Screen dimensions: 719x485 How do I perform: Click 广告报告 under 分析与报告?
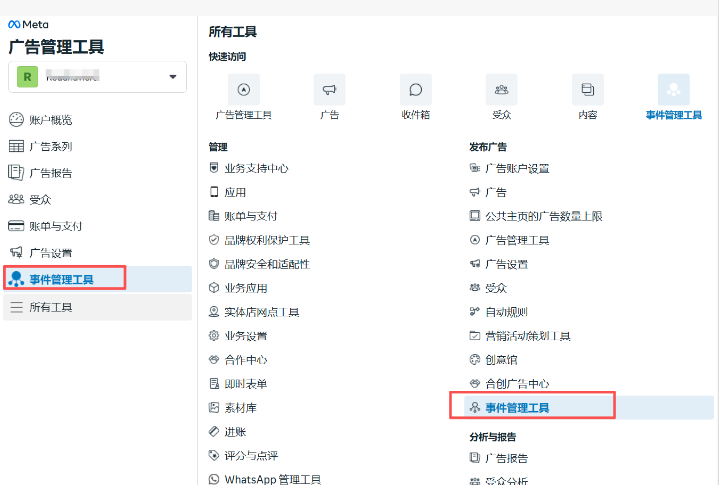[507, 458]
